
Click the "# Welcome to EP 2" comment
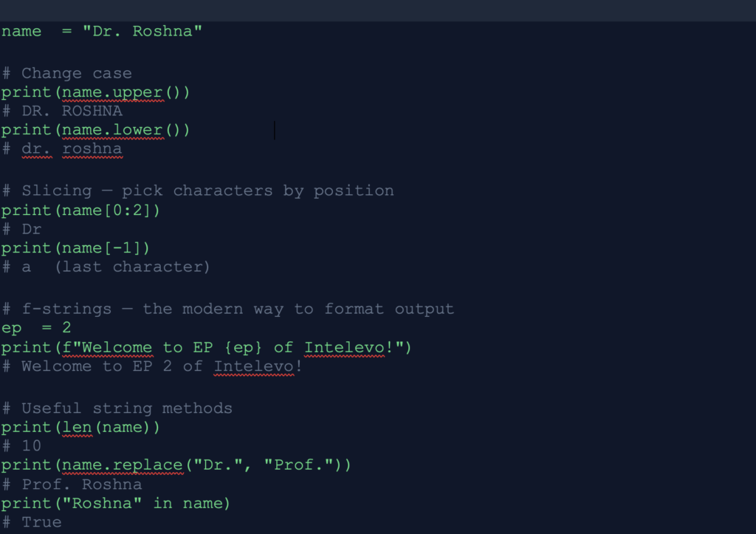point(151,366)
